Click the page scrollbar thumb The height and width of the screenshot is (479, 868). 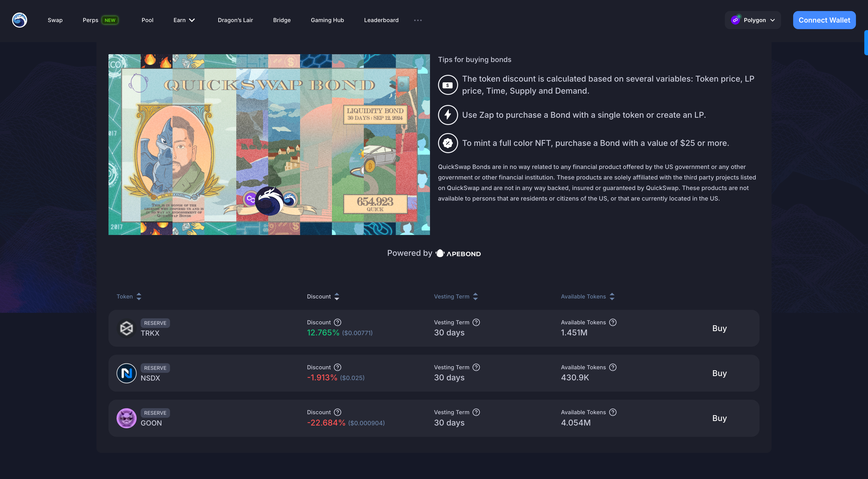tap(866, 42)
